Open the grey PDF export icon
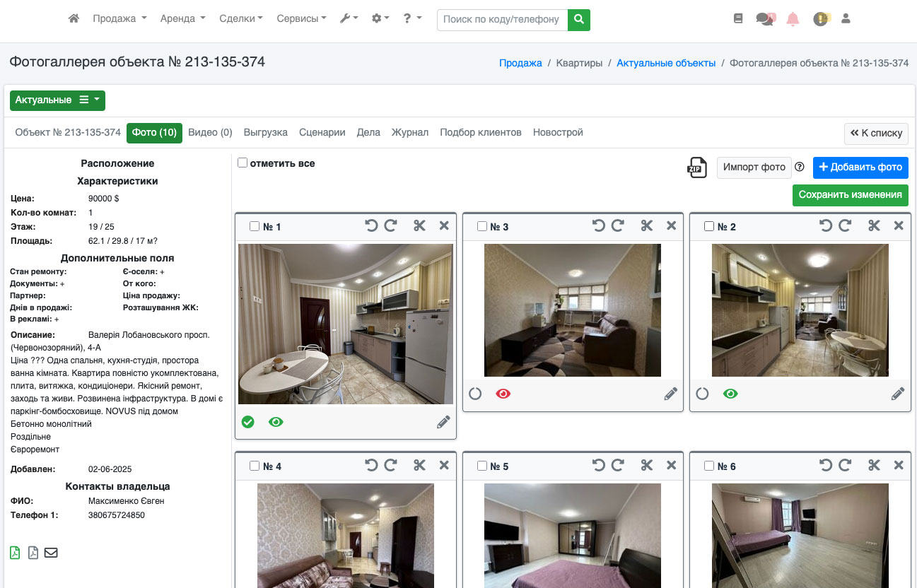 (x=33, y=553)
